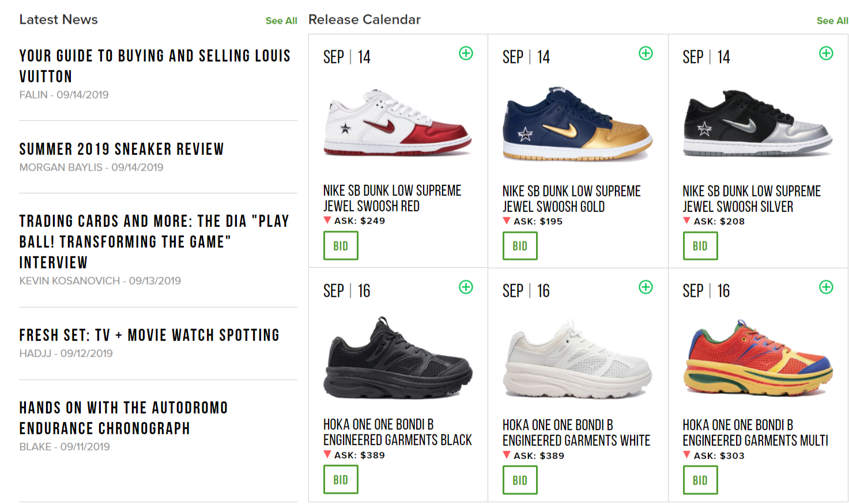Screen dimensions: 849x504
Task: Click plus icon on Hoka Bondi B Multi card
Action: tap(826, 287)
